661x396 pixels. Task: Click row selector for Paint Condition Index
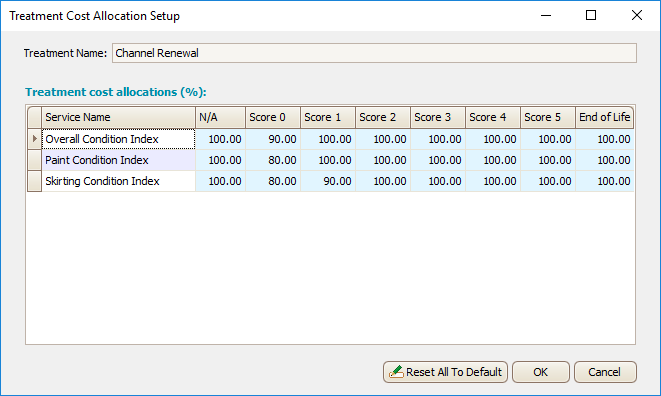(x=35, y=160)
